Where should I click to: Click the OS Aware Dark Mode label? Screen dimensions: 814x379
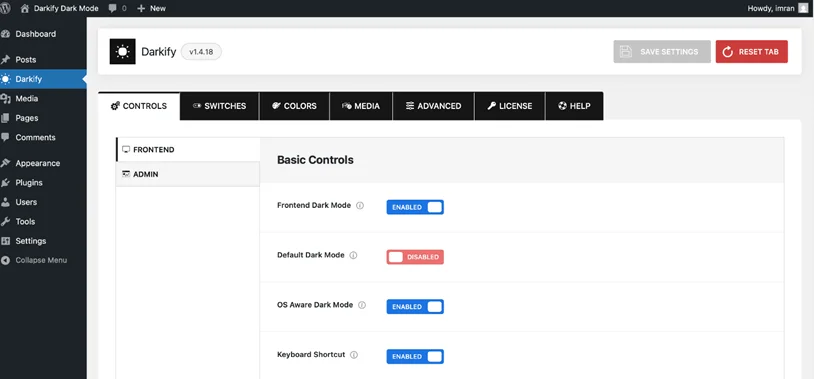coord(315,305)
